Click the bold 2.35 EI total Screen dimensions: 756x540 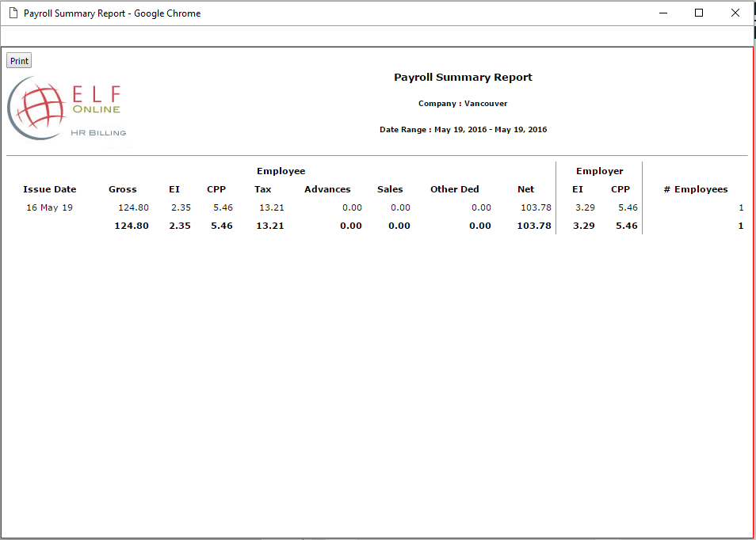pyautogui.click(x=180, y=226)
